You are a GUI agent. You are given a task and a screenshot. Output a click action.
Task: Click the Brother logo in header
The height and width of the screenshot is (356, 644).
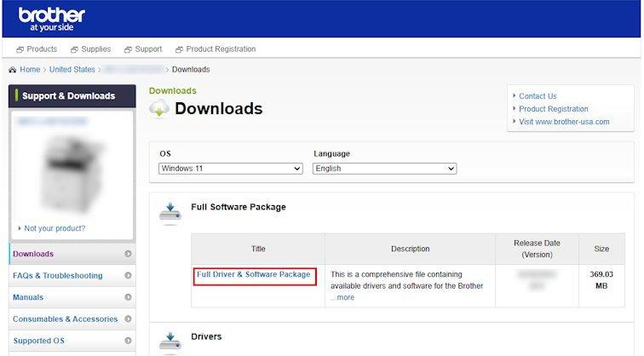[52, 20]
